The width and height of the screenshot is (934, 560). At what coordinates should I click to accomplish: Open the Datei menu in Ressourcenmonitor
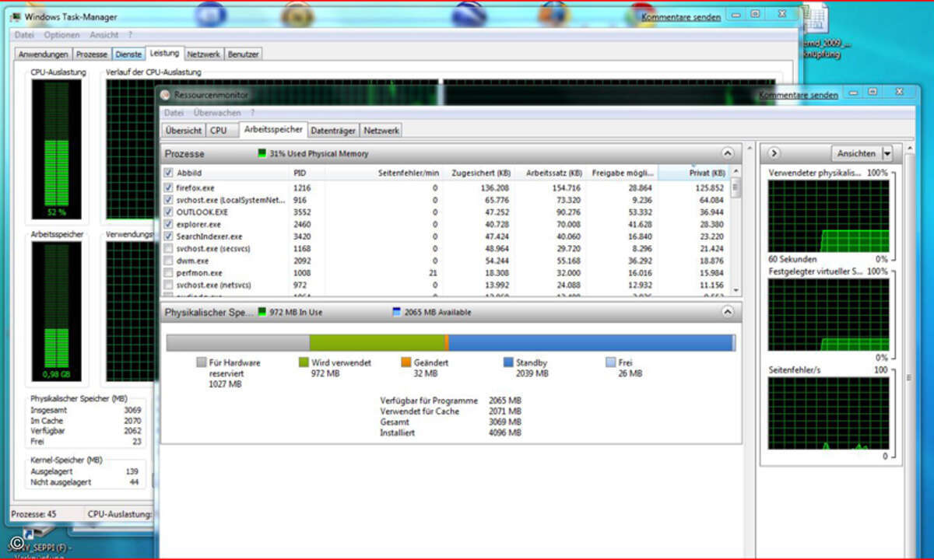point(174,113)
